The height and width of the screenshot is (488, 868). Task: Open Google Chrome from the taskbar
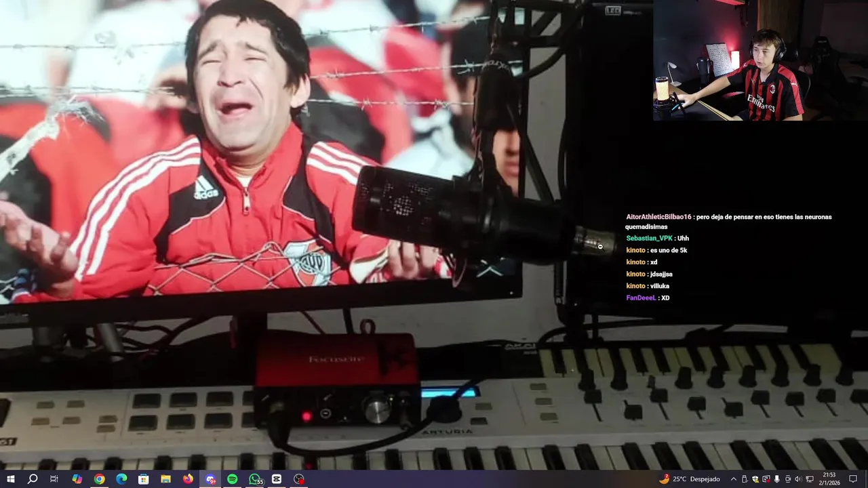click(x=100, y=479)
